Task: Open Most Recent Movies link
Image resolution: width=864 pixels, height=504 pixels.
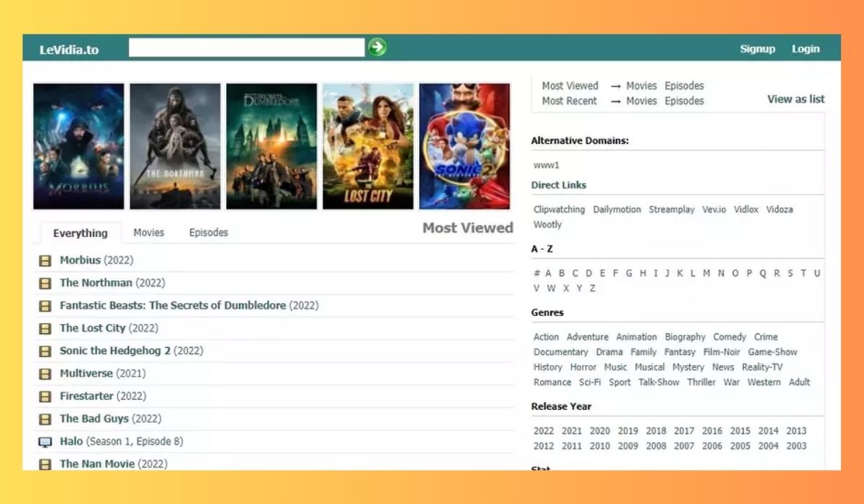Action: coord(642,101)
